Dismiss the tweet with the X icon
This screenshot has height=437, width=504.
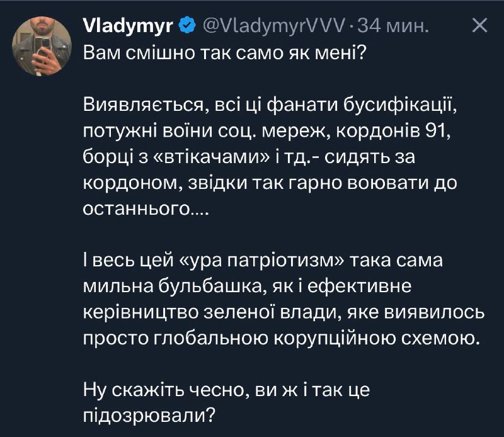(x=479, y=26)
